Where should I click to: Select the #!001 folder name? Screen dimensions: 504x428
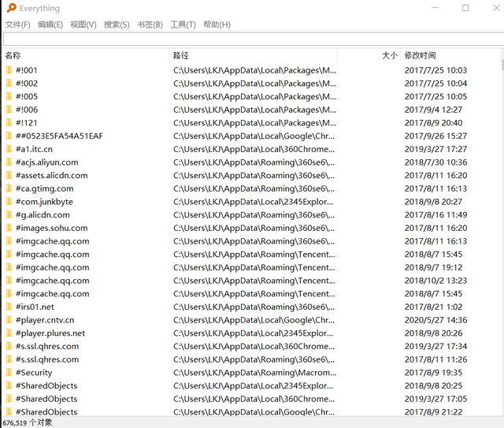pyautogui.click(x=27, y=70)
